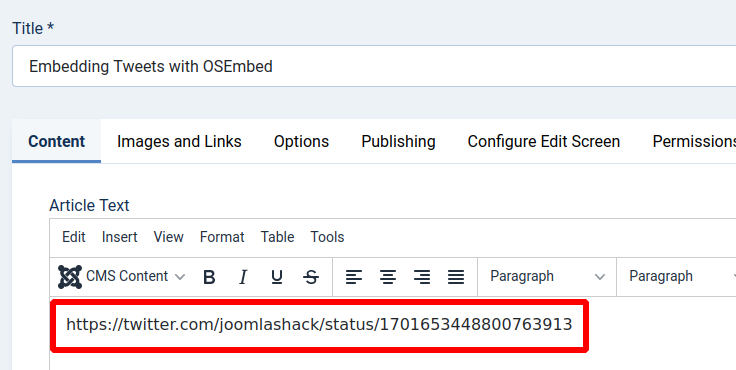The image size is (736, 370).
Task: Toggle bold formatting
Action: [x=209, y=277]
